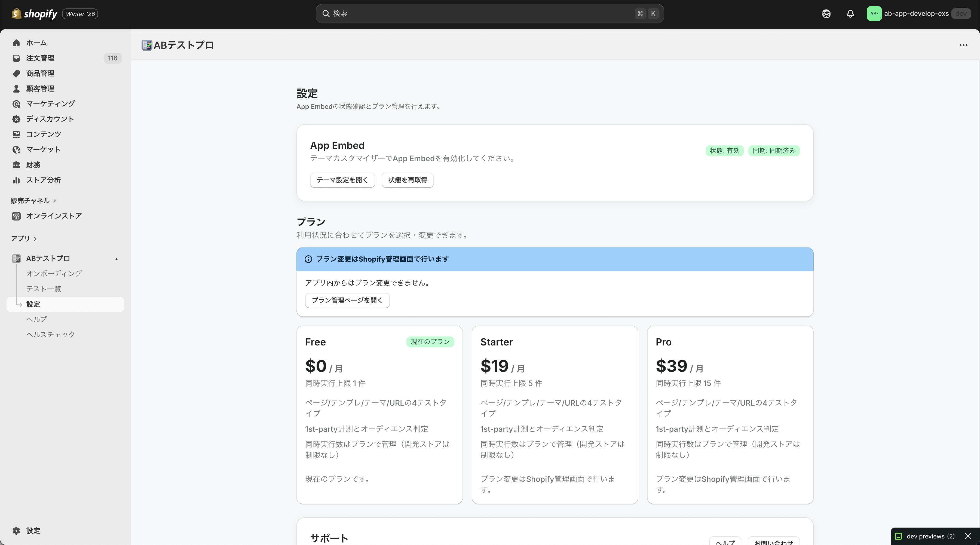Click the Marketing target icon (マーケティング)
The width and height of the screenshot is (980, 545).
click(x=16, y=104)
